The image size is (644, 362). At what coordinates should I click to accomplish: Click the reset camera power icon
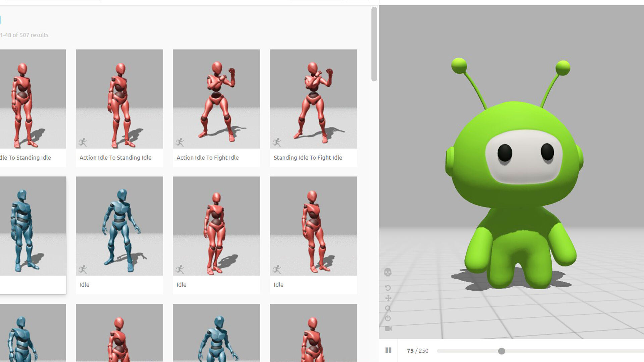tap(388, 318)
